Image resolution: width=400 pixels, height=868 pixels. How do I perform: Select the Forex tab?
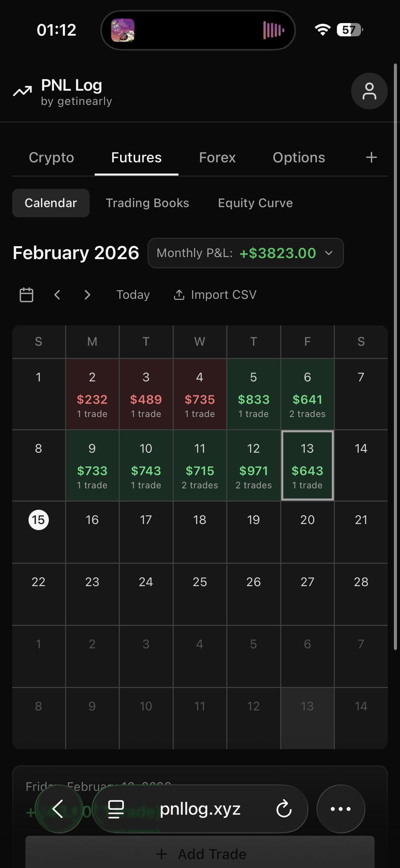(x=217, y=158)
